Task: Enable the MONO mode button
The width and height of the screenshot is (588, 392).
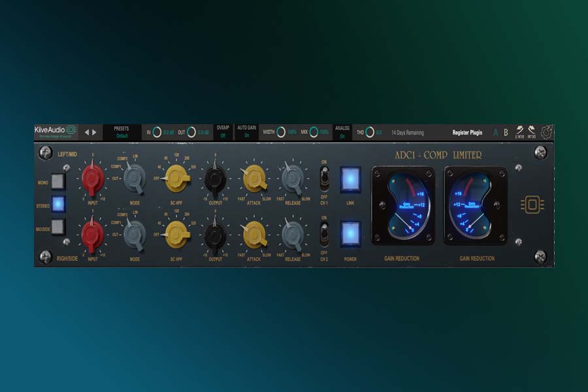Action: [57, 182]
